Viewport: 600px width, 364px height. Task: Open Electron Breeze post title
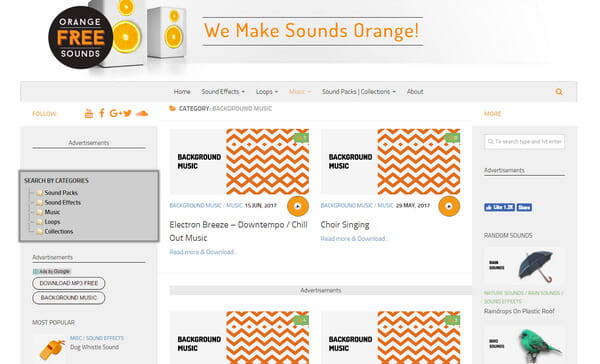[238, 231]
